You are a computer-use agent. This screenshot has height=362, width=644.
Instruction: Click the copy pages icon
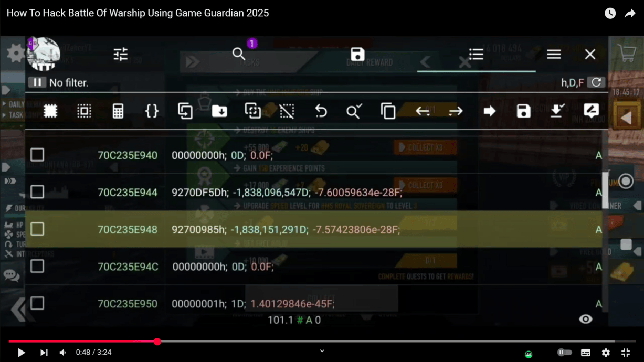click(x=388, y=111)
